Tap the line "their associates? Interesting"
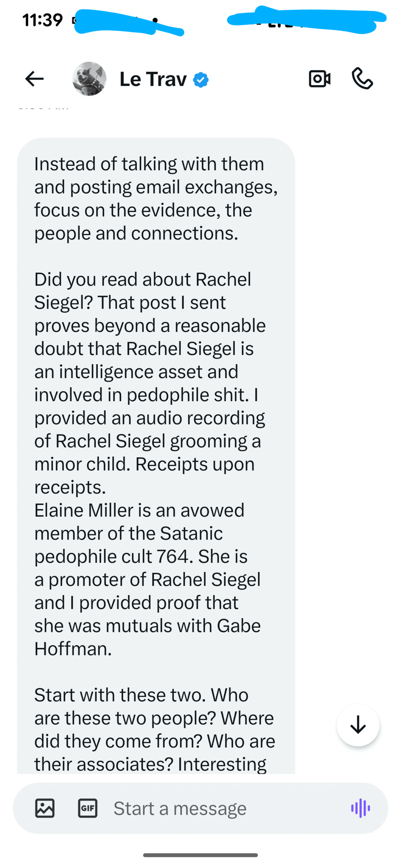This screenshot has width=401, height=868. pos(150,764)
